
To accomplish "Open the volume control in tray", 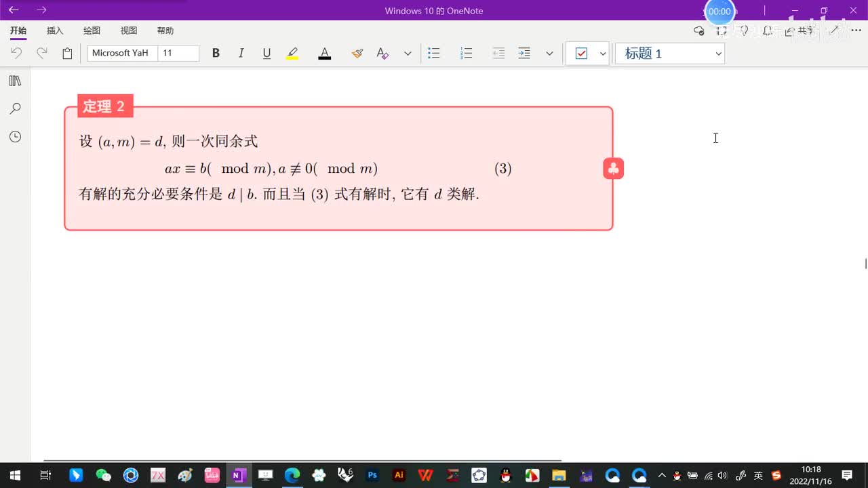I will [x=722, y=476].
